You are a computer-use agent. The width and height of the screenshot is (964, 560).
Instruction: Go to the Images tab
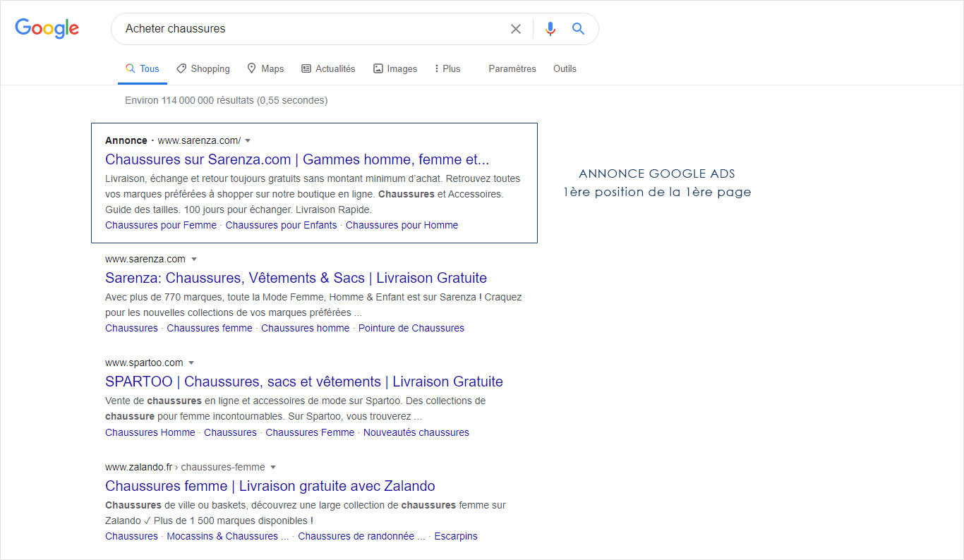(395, 68)
